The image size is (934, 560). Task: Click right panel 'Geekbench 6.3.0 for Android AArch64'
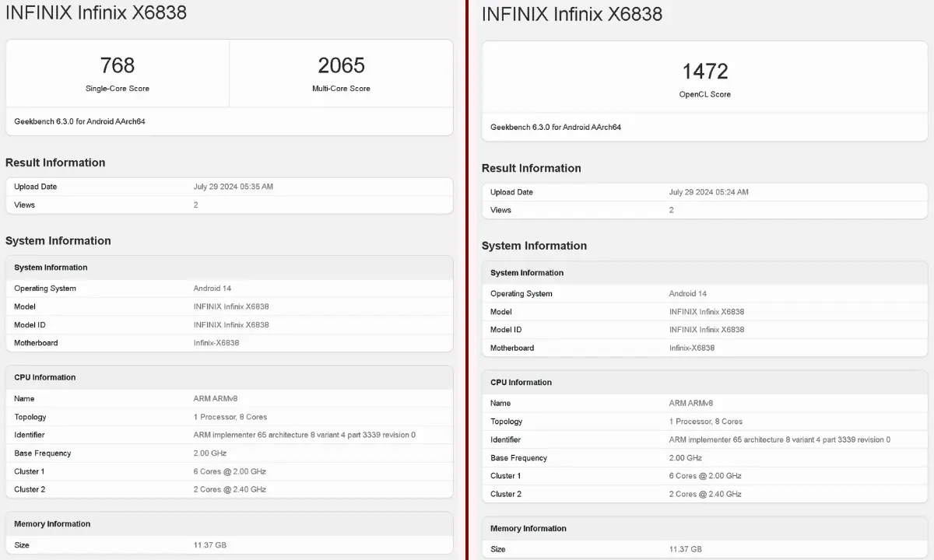point(556,127)
